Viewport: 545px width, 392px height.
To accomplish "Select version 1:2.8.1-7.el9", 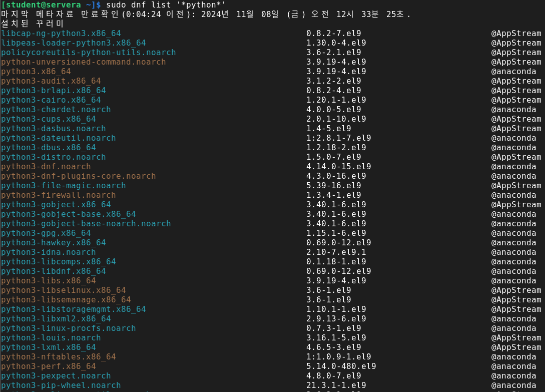I will (x=338, y=138).
